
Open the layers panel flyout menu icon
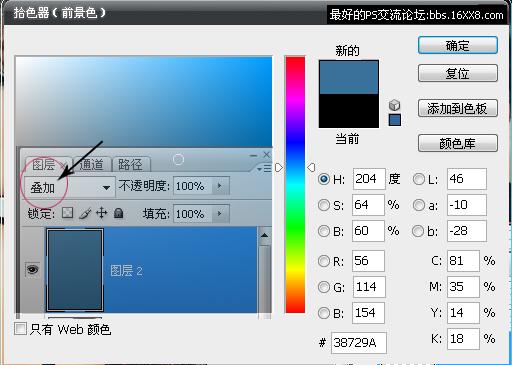(264, 169)
